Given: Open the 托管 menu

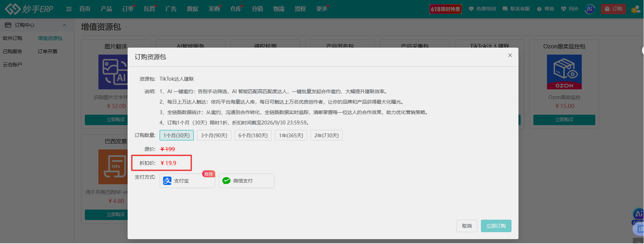Looking at the screenshot, I should pyautogui.click(x=150, y=9).
